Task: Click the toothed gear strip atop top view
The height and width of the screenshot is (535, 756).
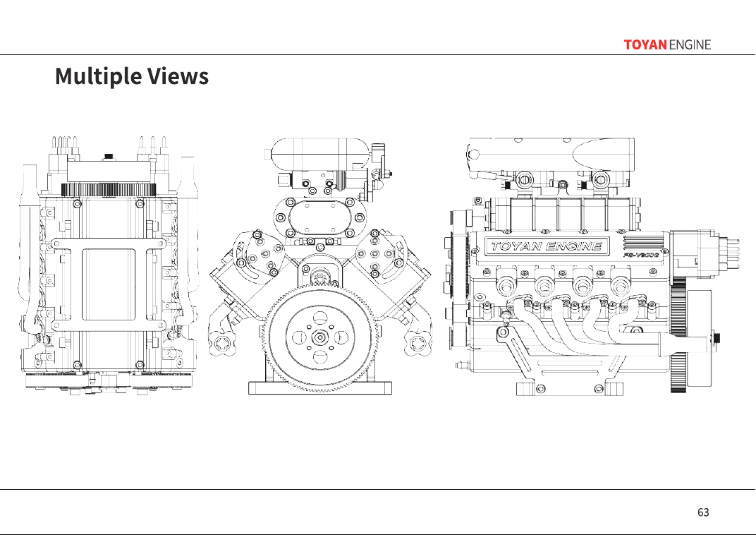Action: (x=109, y=190)
